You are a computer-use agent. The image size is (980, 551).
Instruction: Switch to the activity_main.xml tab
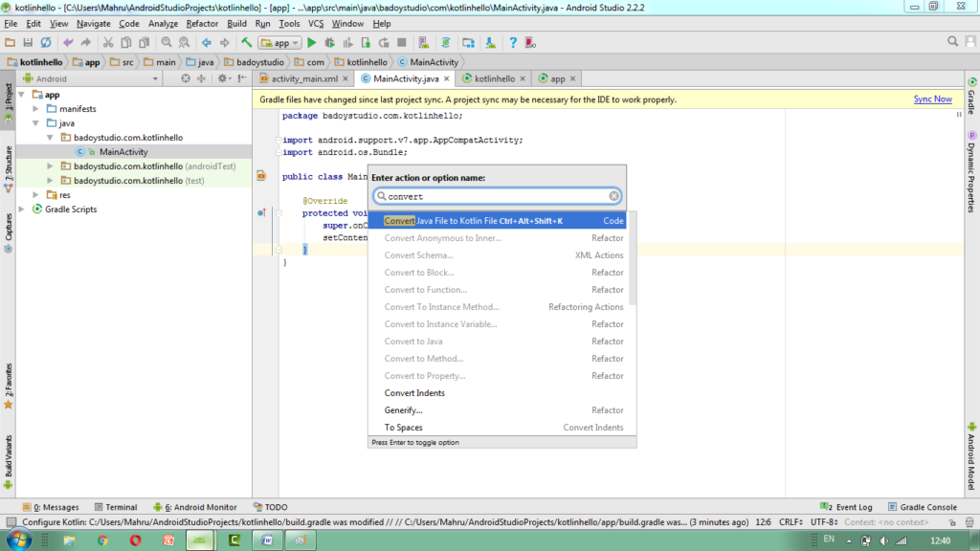point(304,78)
